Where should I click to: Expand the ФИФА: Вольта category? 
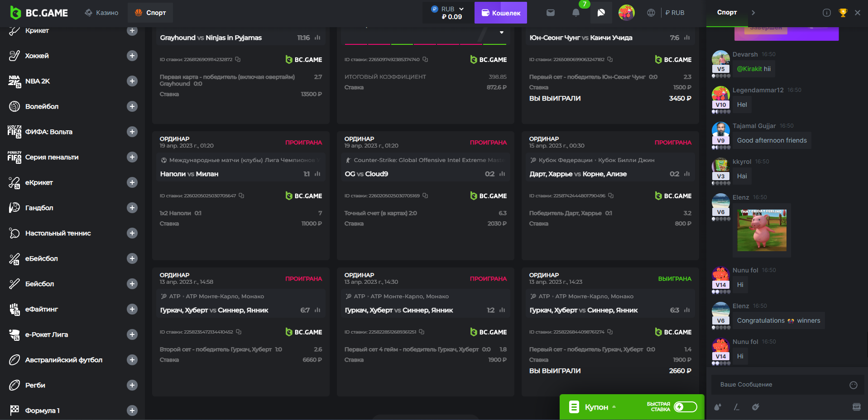pyautogui.click(x=132, y=132)
